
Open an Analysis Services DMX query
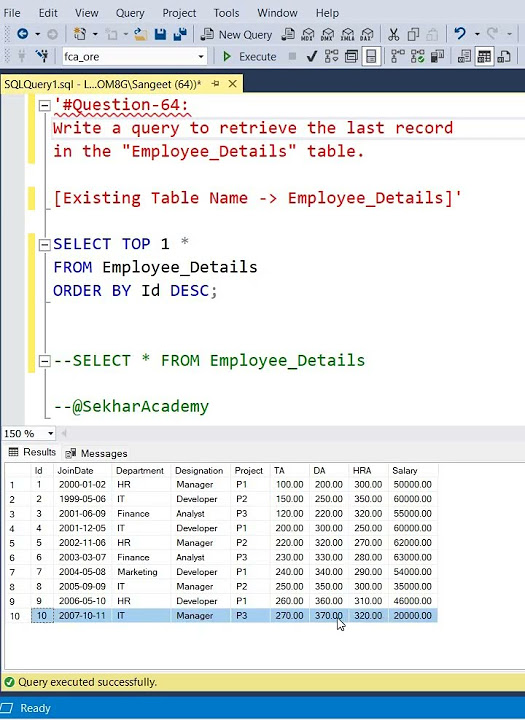tap(327, 34)
